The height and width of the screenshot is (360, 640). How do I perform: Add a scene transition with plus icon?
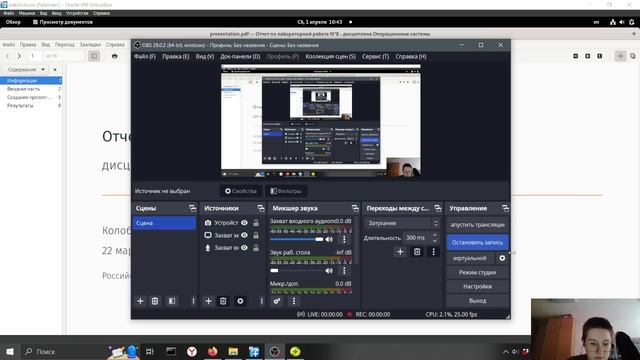(400, 252)
